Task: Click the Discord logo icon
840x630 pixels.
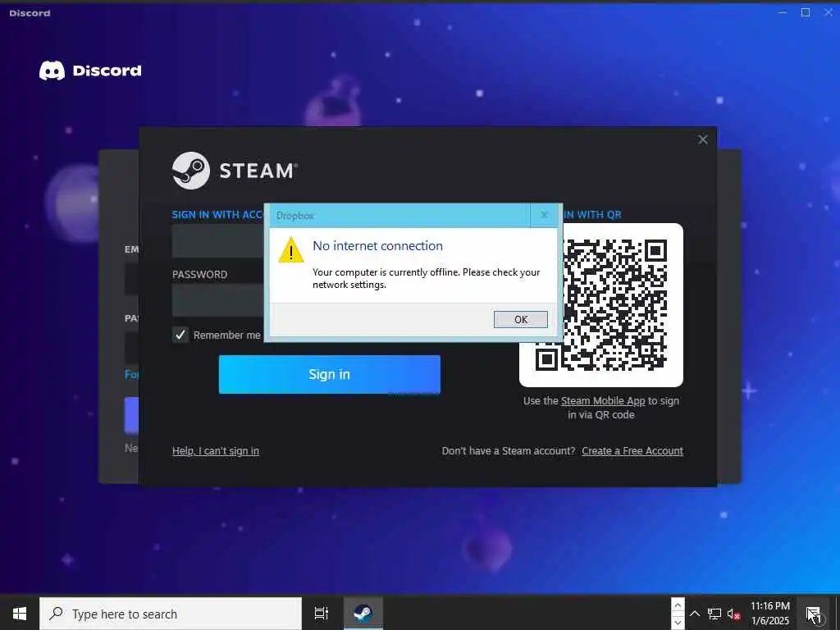Action: point(52,71)
